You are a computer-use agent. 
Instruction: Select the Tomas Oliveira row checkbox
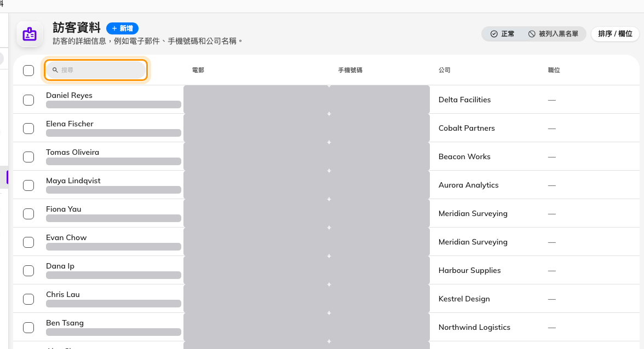coord(28,156)
